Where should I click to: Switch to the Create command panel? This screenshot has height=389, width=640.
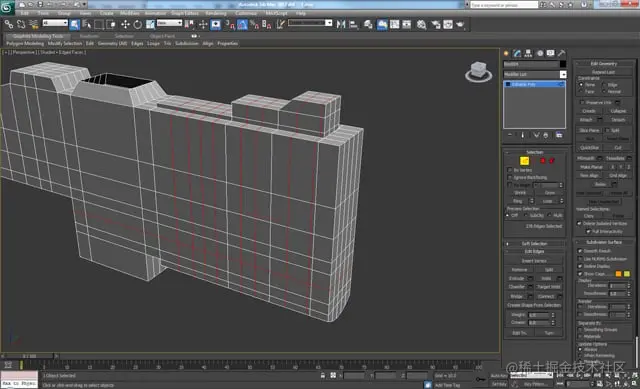(x=507, y=53)
